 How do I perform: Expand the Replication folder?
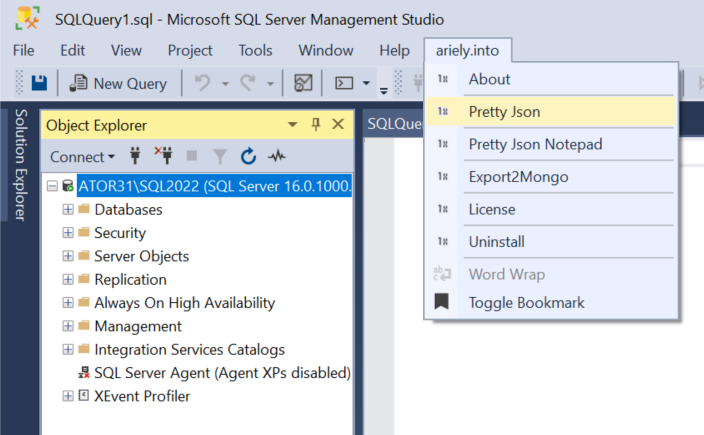[x=68, y=279]
